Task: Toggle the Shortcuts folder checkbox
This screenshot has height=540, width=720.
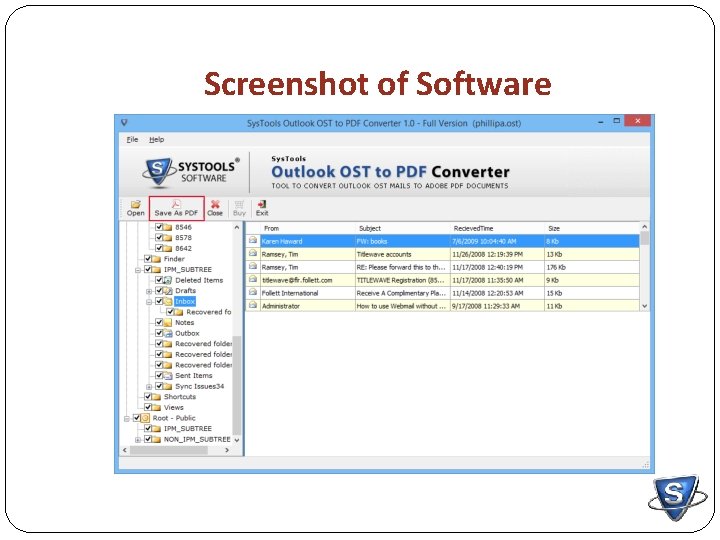Action: click(148, 397)
